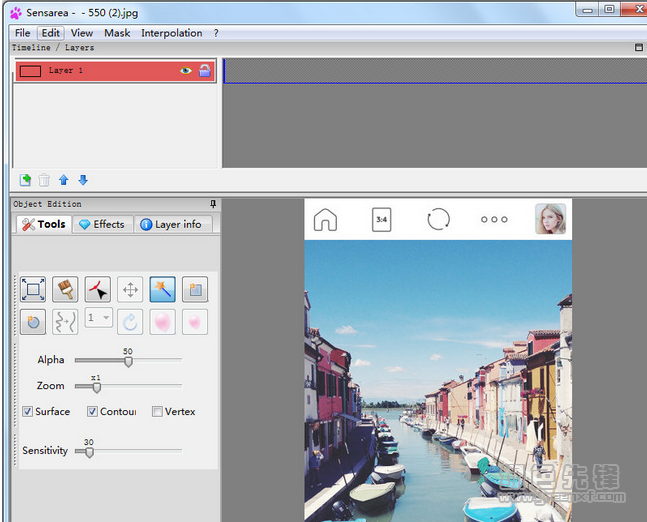Select the paint brush tool
Image resolution: width=647 pixels, height=522 pixels.
[65, 290]
